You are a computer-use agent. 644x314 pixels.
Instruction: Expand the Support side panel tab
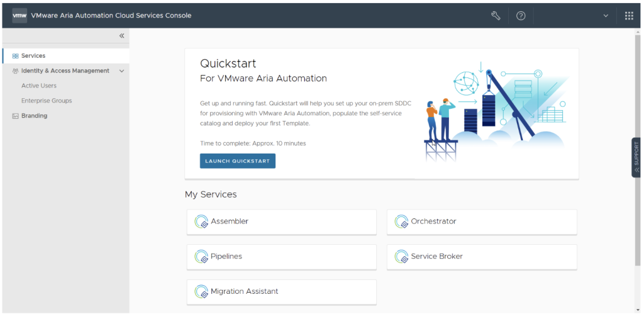point(636,157)
